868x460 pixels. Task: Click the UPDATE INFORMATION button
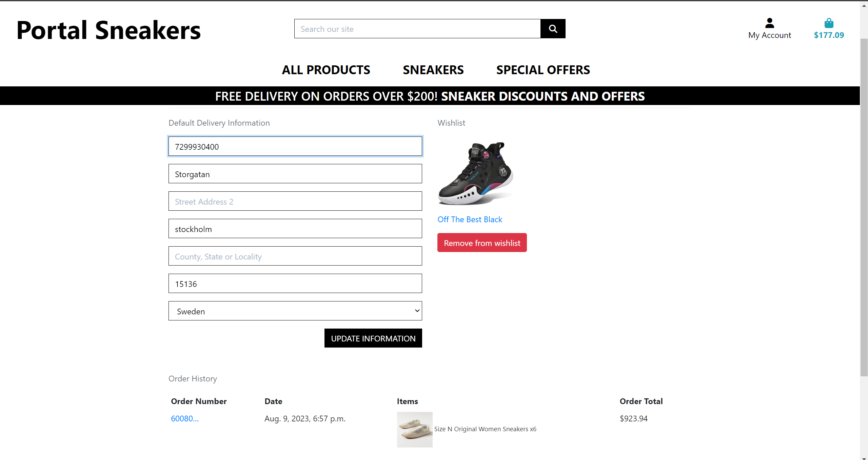click(x=373, y=338)
